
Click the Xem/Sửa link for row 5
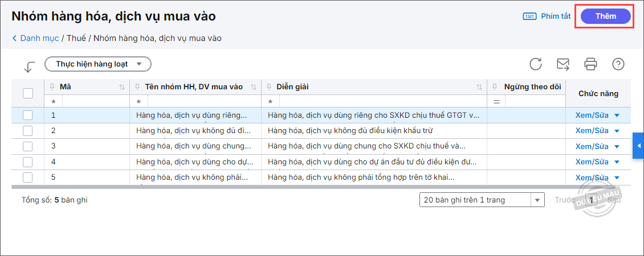coord(592,177)
